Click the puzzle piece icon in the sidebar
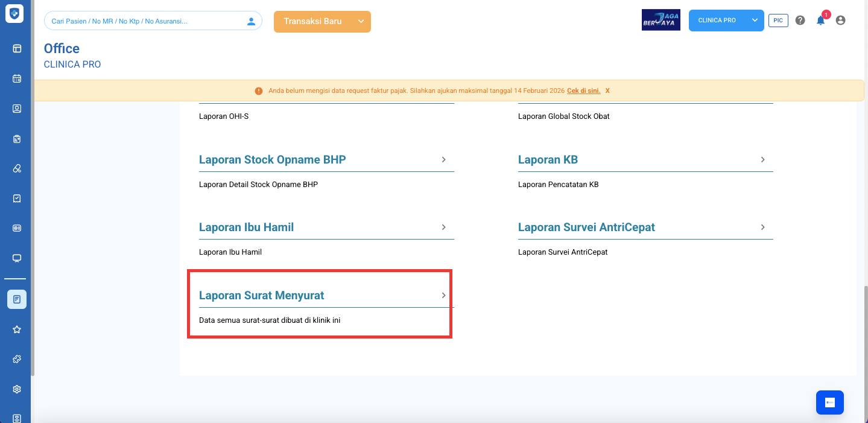The image size is (868, 423). pos(17,359)
